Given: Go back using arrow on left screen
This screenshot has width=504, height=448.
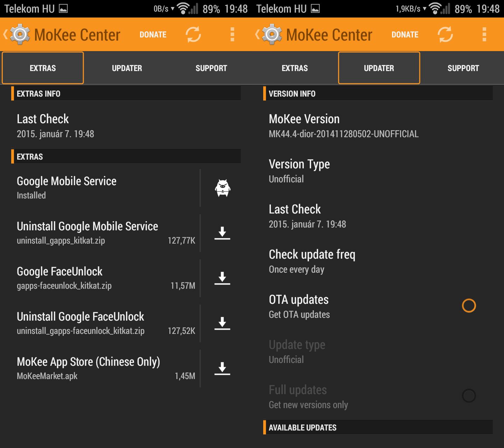Looking at the screenshot, I should [x=5, y=34].
